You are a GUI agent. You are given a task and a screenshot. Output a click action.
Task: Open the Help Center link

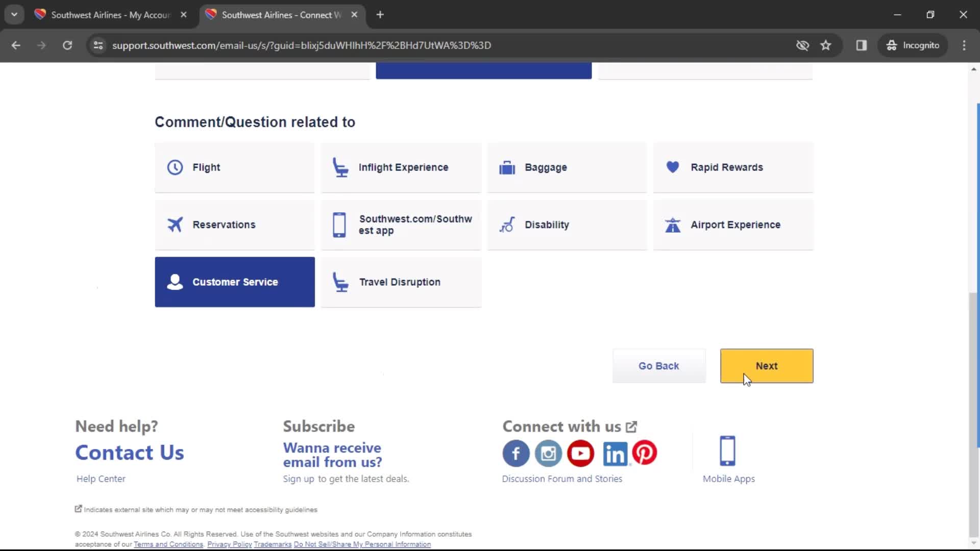tap(101, 479)
